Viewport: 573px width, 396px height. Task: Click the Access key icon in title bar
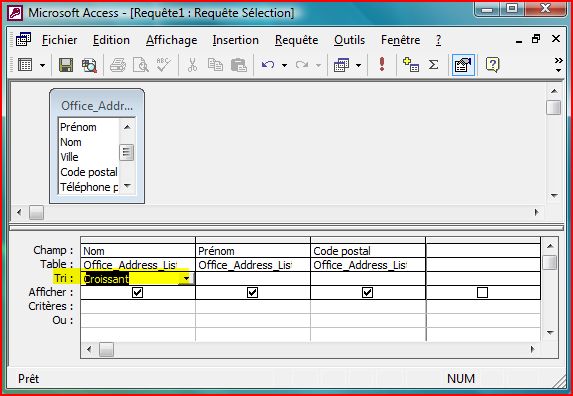16,13
